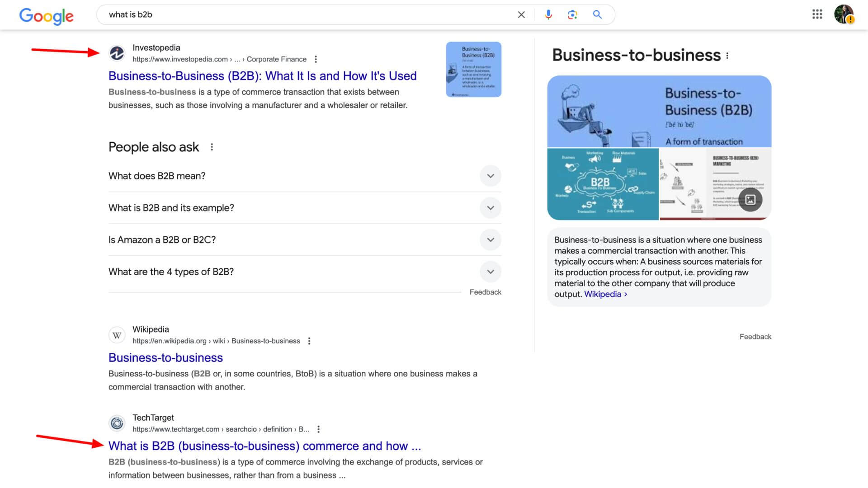Click the TechTarget site favicon
Image resolution: width=868 pixels, height=488 pixels.
(x=117, y=423)
